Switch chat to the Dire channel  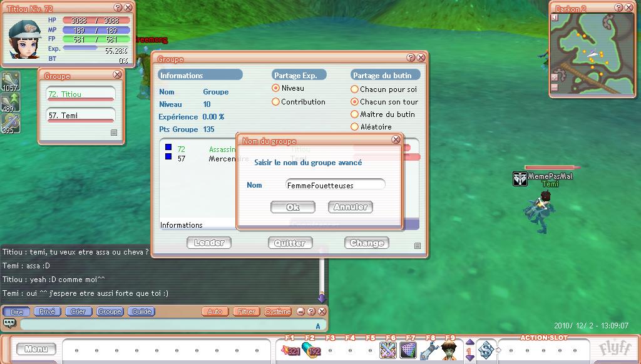(x=17, y=311)
